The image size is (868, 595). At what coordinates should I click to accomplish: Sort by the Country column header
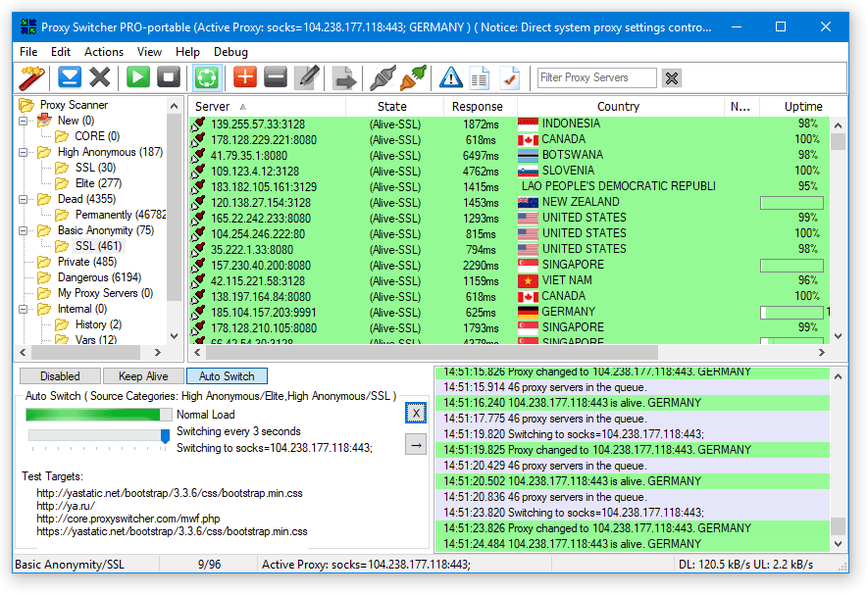pos(621,106)
